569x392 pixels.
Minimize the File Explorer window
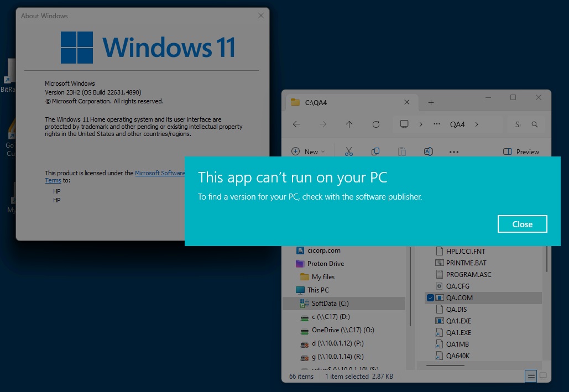point(488,97)
